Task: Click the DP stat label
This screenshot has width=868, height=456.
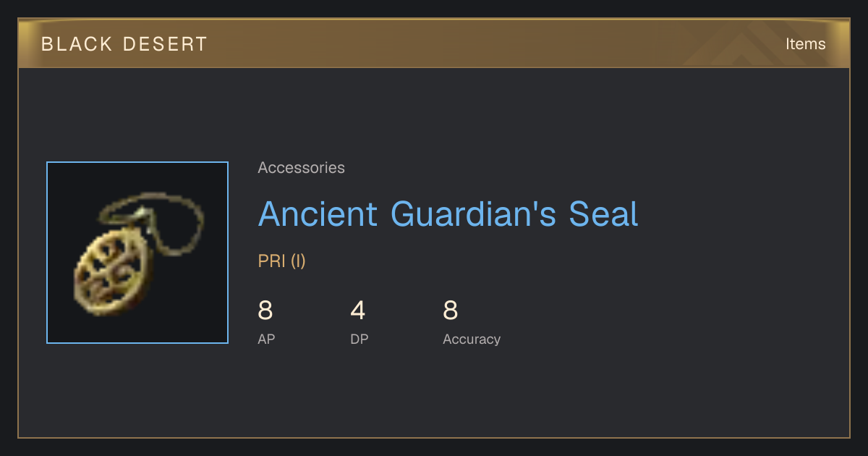Action: click(359, 339)
